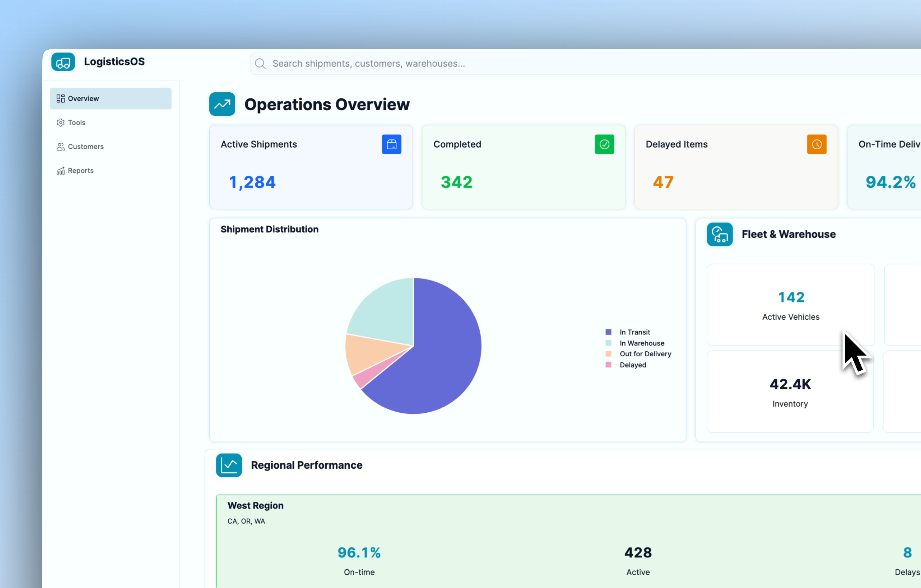Toggle the Out for Delivery legend entry
Screen dimensions: 921x588
(645, 354)
